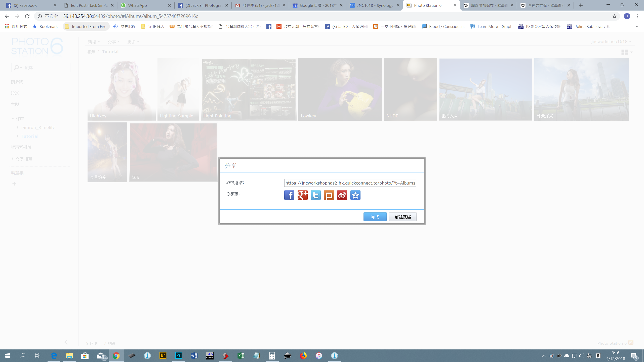Open 設定 in the sidebar
This screenshot has height=362, width=644.
[x=15, y=93]
